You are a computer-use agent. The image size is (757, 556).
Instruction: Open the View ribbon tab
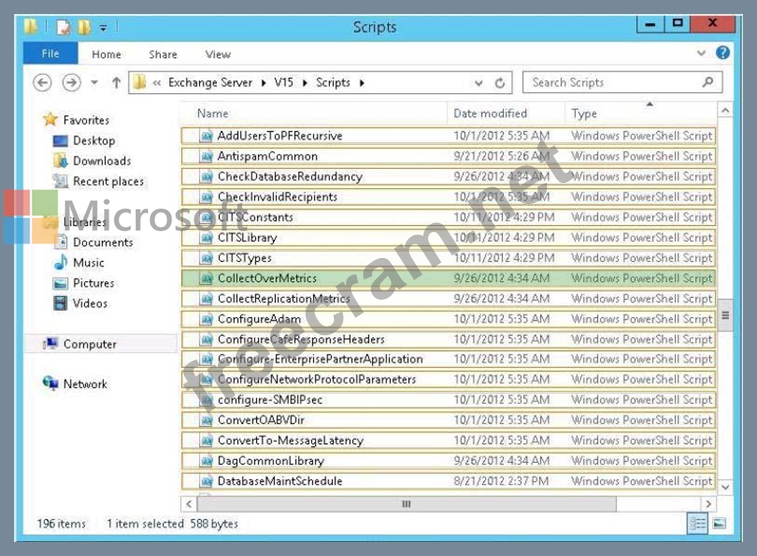point(218,54)
